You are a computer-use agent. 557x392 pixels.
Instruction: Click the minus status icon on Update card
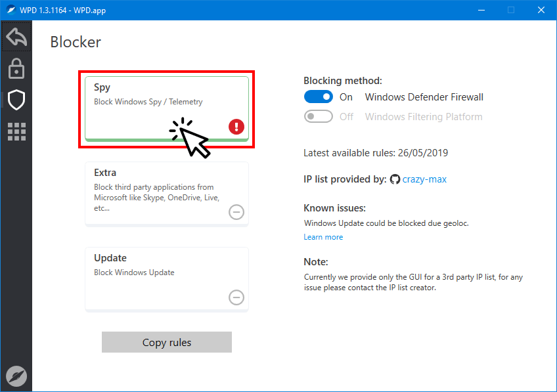click(x=236, y=297)
